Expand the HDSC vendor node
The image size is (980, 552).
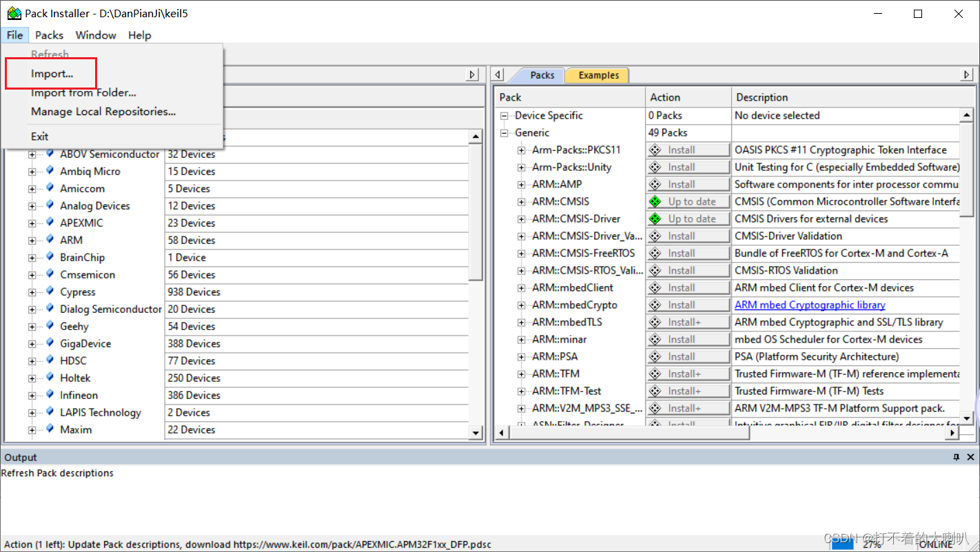click(x=32, y=361)
